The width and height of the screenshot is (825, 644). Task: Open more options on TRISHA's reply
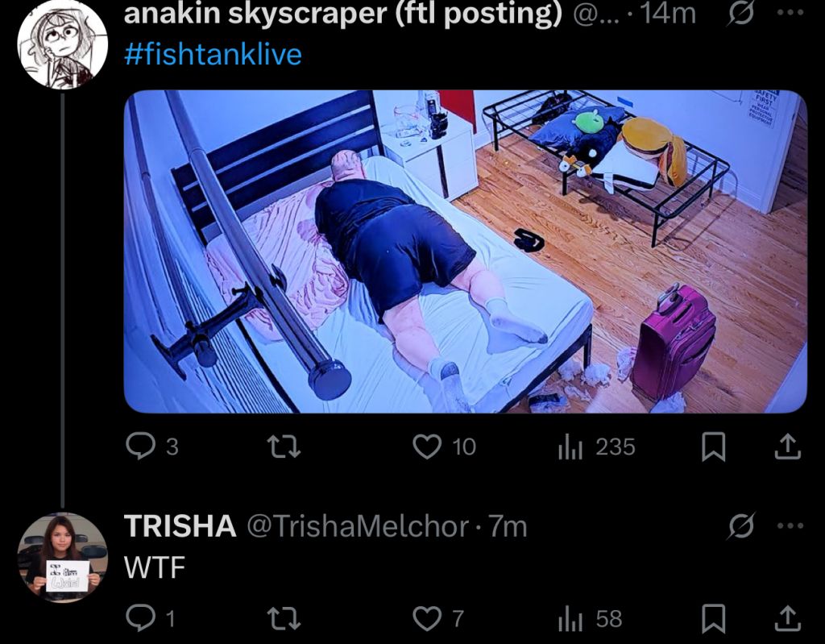click(x=790, y=526)
